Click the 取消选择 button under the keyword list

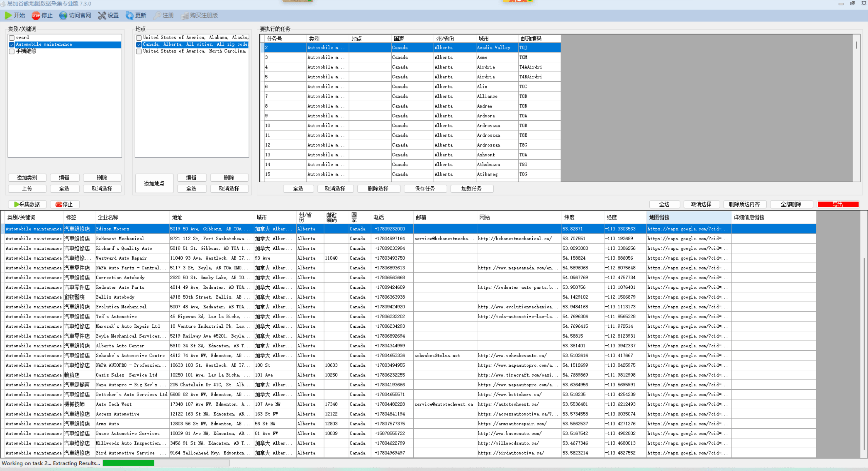[102, 189]
